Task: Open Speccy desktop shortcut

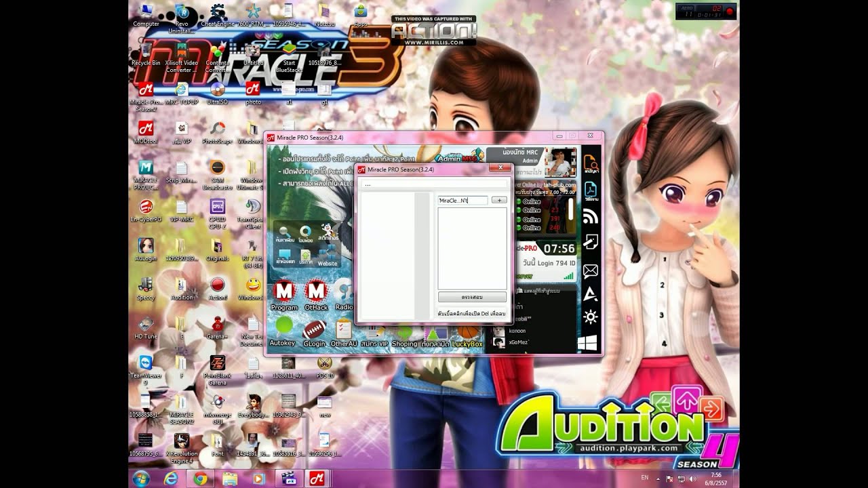Action: coord(146,288)
